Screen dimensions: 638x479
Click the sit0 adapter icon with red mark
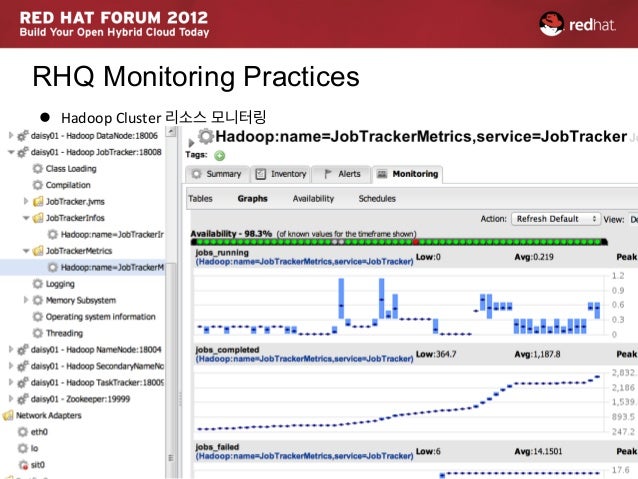[23, 465]
